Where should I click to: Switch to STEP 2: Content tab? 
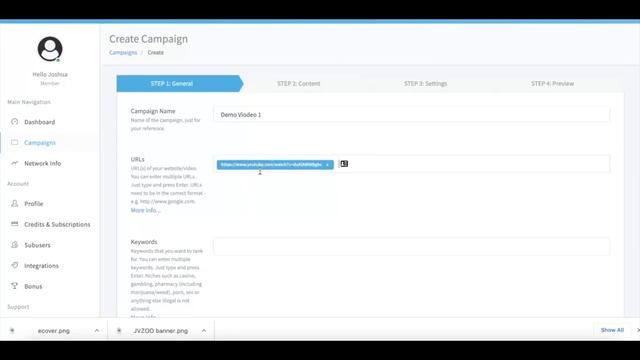pos(298,83)
